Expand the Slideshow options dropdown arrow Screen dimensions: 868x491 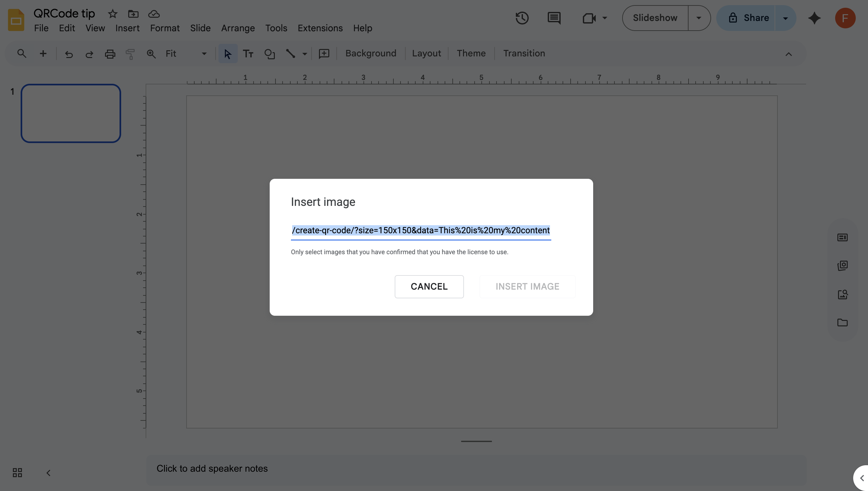click(699, 18)
